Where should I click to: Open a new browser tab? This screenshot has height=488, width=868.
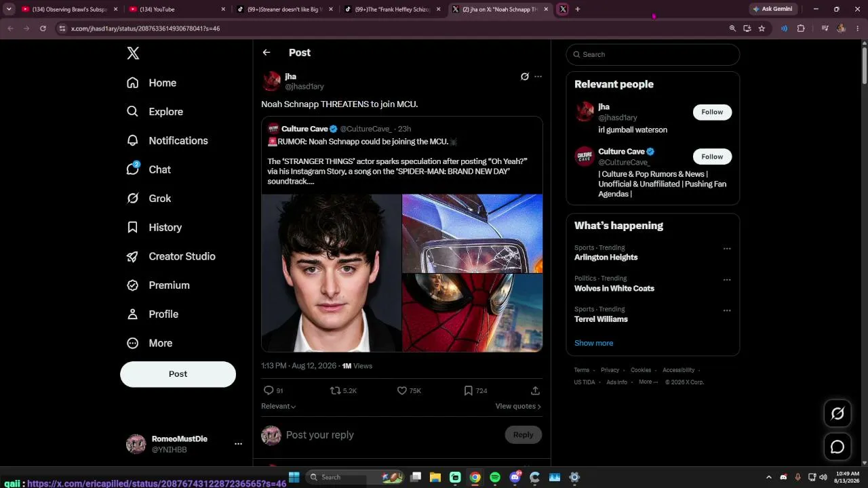pos(578,9)
